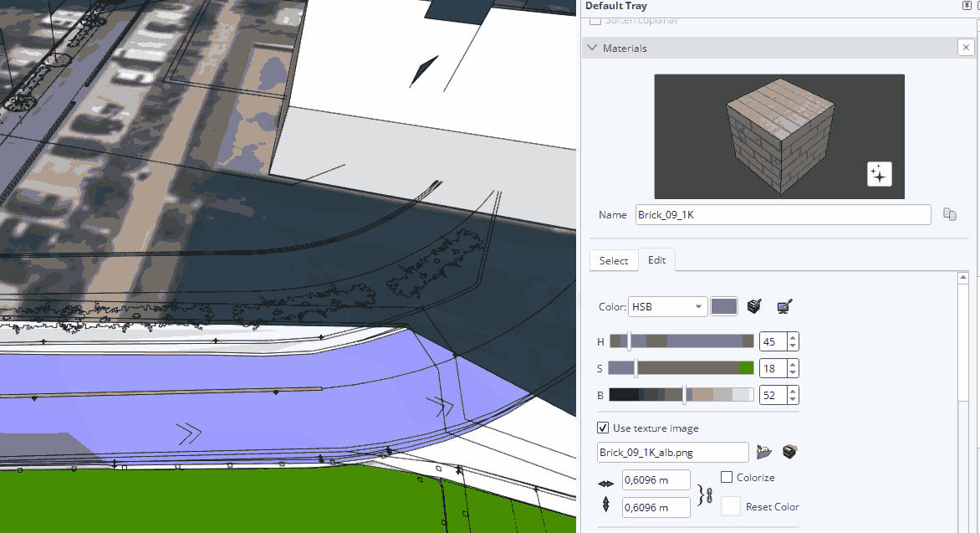Increase the B value with up arrow

click(793, 392)
